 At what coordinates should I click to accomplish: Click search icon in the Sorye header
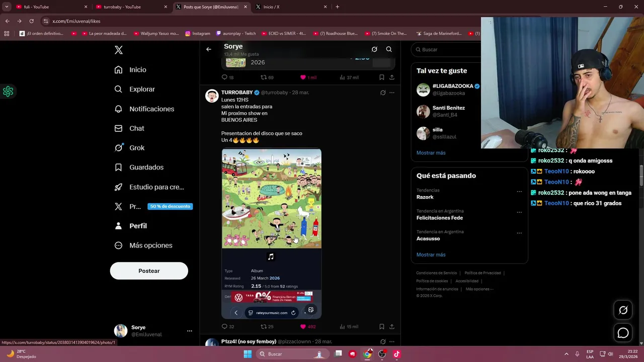(x=389, y=49)
